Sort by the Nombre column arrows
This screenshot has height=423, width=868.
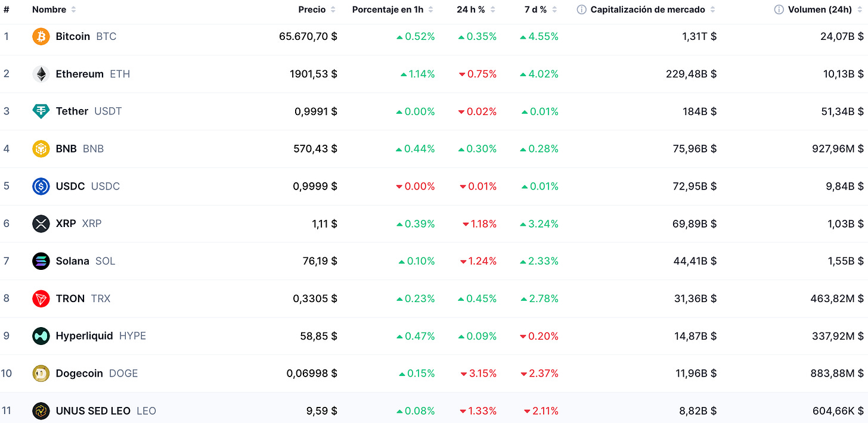[x=73, y=10]
